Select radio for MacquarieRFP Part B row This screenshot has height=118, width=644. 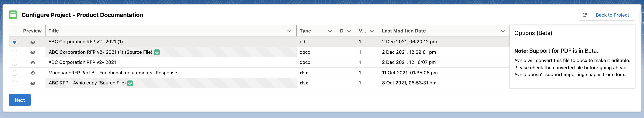pos(14,73)
